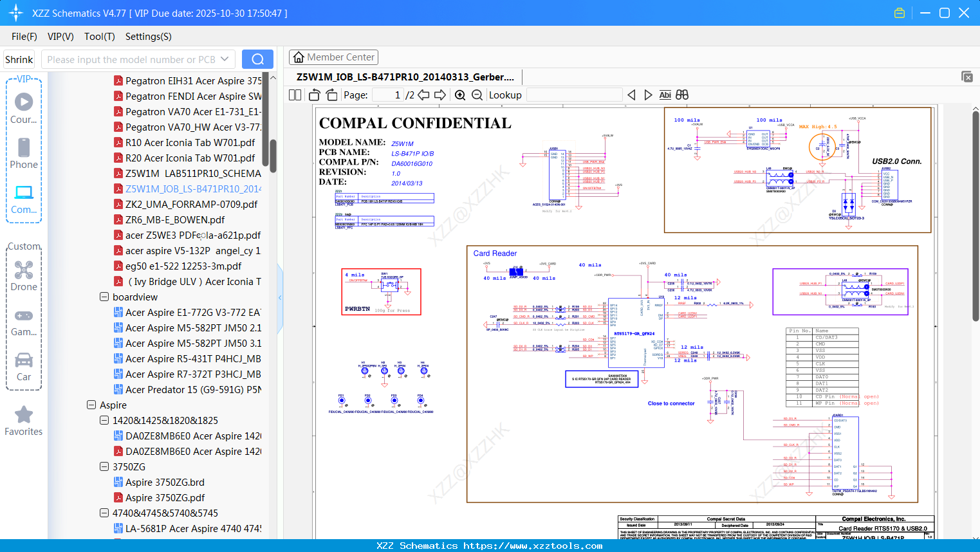Collapse the Aspire tree node
Viewport: 980px width, 552px height.
[91, 405]
